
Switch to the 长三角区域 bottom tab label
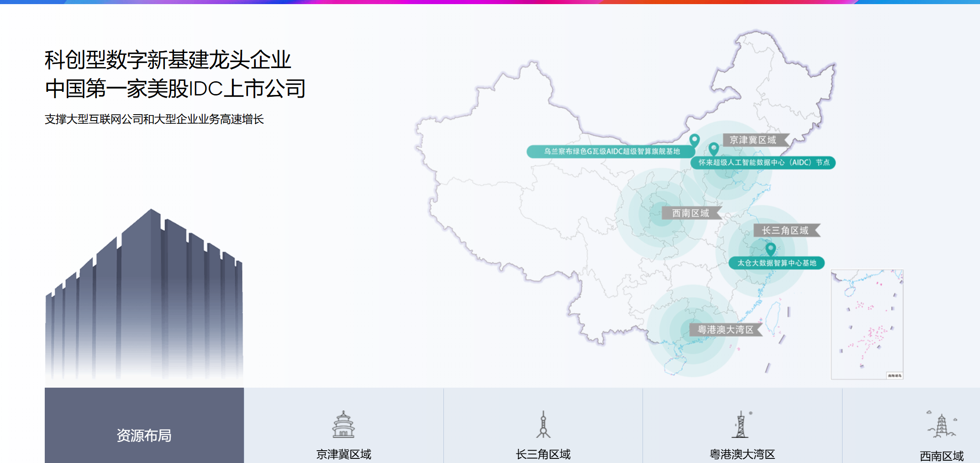coord(543,454)
